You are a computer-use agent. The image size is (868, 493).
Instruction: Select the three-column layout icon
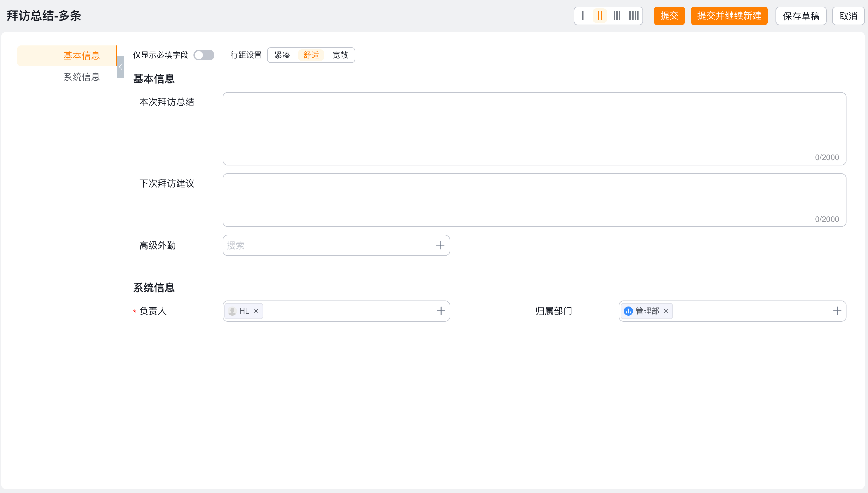pyautogui.click(x=617, y=16)
